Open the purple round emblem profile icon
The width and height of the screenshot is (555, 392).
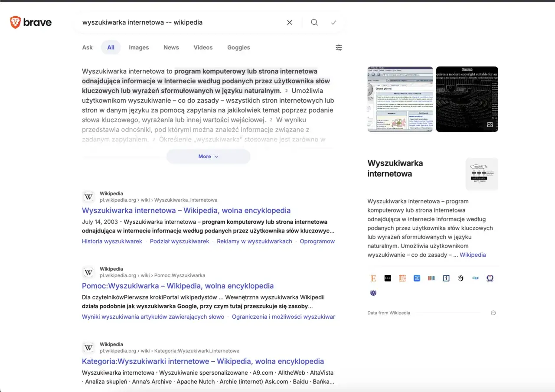[373, 293]
